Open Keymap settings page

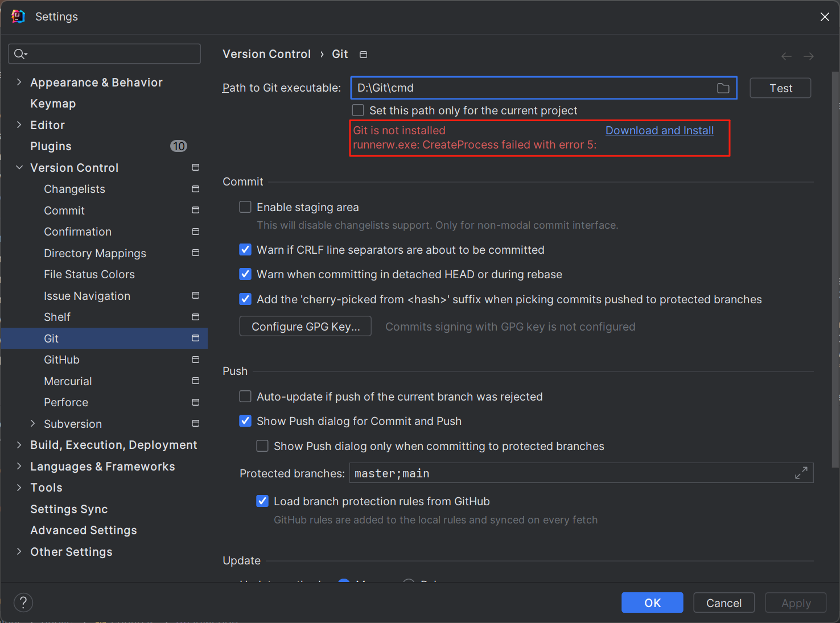tap(53, 104)
